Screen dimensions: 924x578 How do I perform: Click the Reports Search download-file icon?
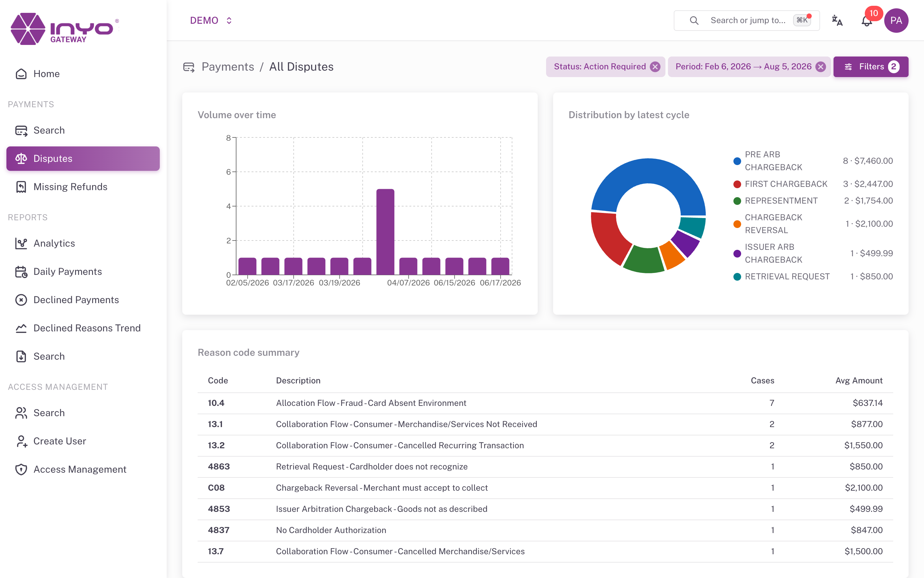[21, 357]
